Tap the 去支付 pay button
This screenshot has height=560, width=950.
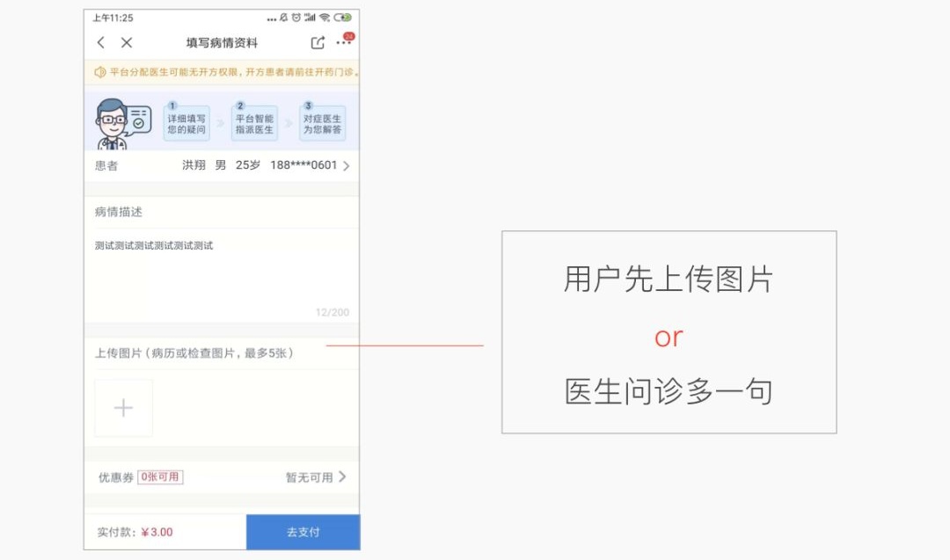point(303,532)
